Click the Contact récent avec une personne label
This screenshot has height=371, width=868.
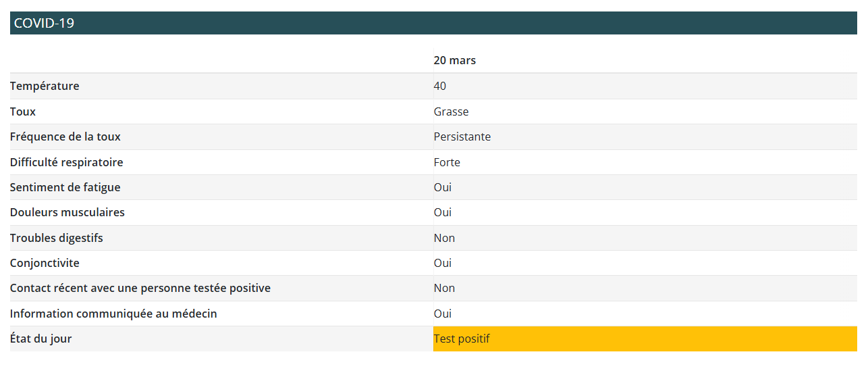[x=140, y=288]
